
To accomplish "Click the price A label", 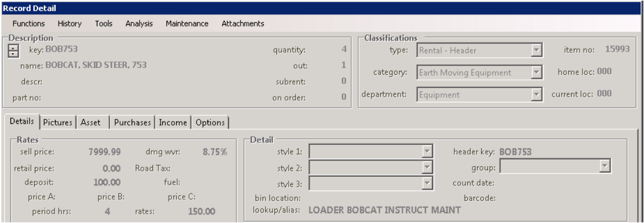I will click(42, 197).
